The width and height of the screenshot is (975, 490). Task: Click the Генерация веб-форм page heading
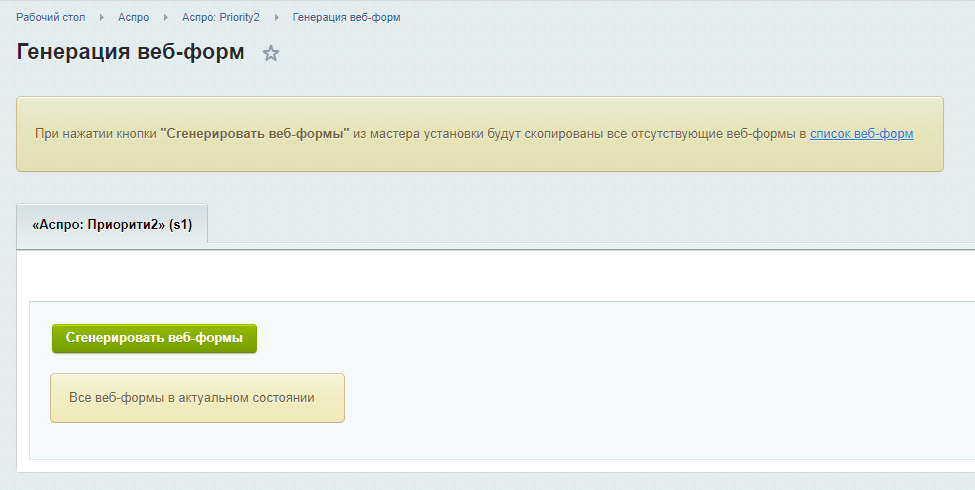coord(130,52)
